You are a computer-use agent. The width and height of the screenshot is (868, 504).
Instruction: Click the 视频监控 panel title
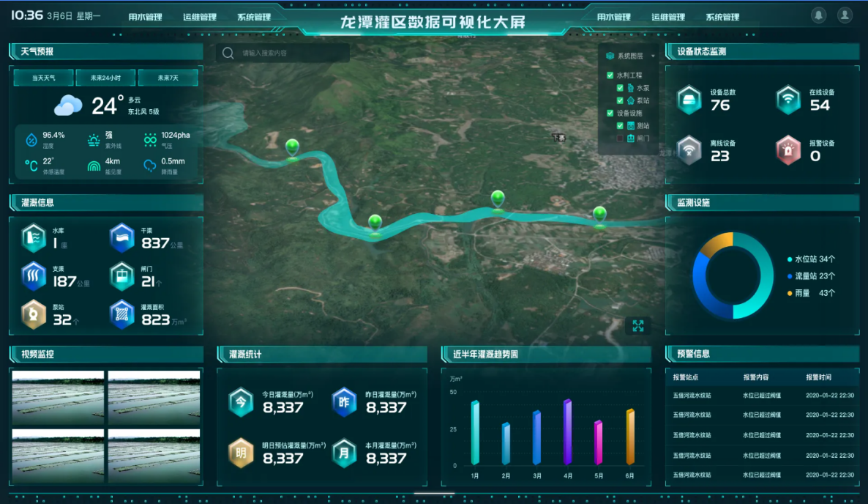pyautogui.click(x=37, y=355)
